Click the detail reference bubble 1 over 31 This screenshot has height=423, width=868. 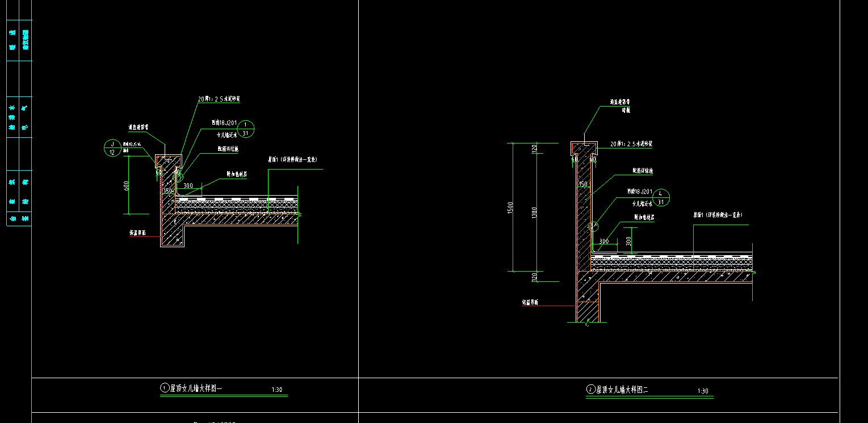(245, 129)
